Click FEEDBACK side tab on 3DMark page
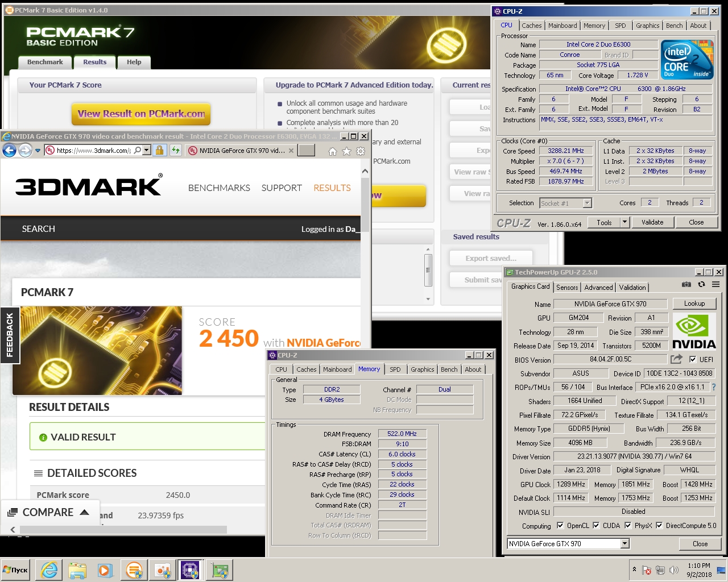 point(10,335)
